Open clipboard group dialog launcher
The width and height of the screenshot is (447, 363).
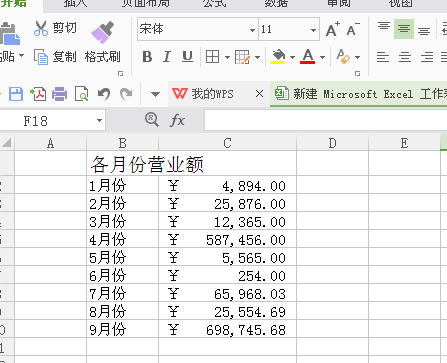[121, 73]
